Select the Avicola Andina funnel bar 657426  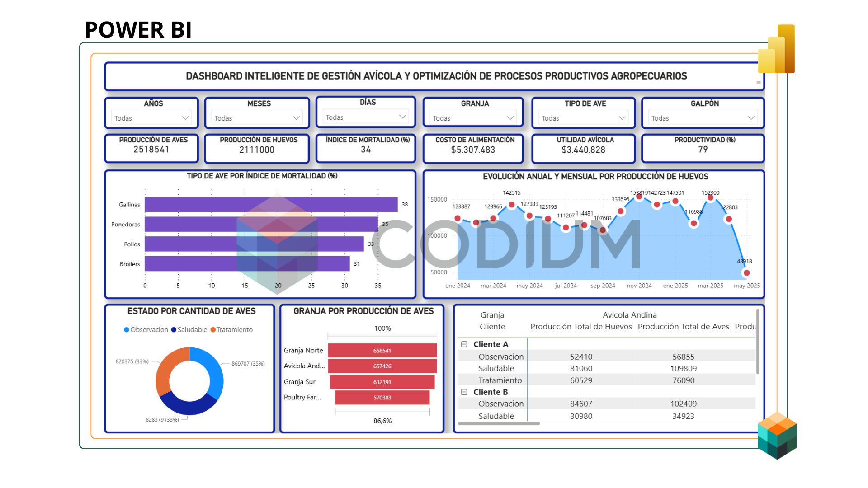[382, 366]
